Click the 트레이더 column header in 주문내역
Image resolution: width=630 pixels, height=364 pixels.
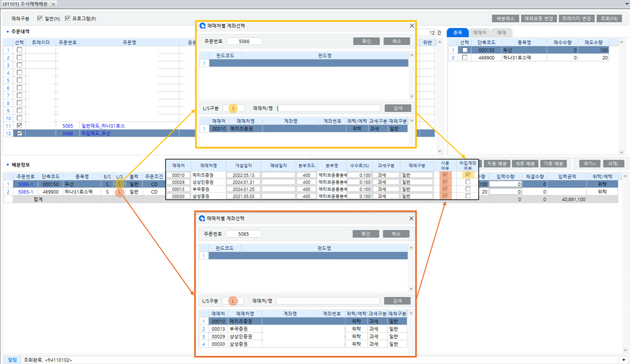pos(40,42)
